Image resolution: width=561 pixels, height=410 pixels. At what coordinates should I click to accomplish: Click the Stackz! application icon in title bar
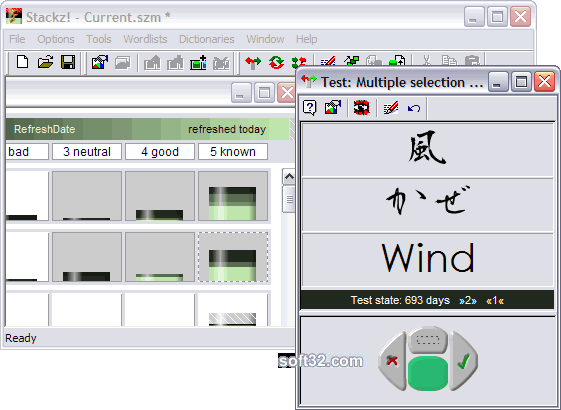click(x=14, y=16)
